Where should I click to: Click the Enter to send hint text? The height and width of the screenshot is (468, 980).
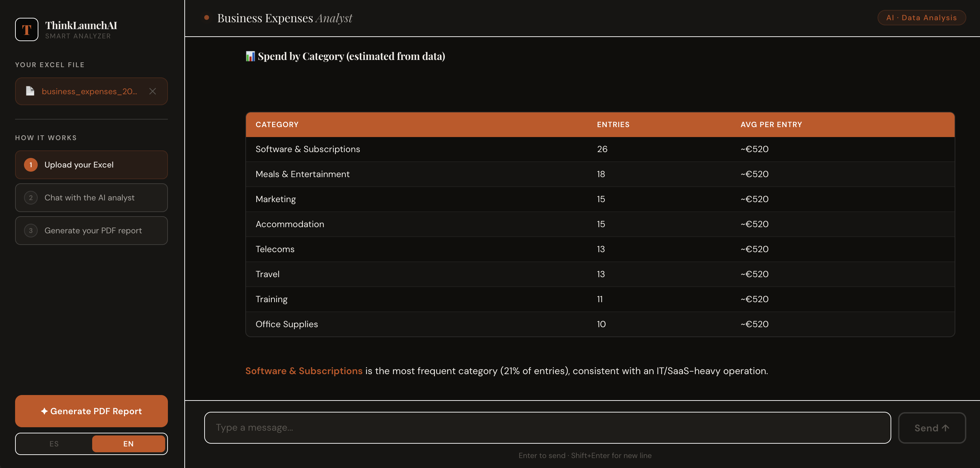coord(585,455)
